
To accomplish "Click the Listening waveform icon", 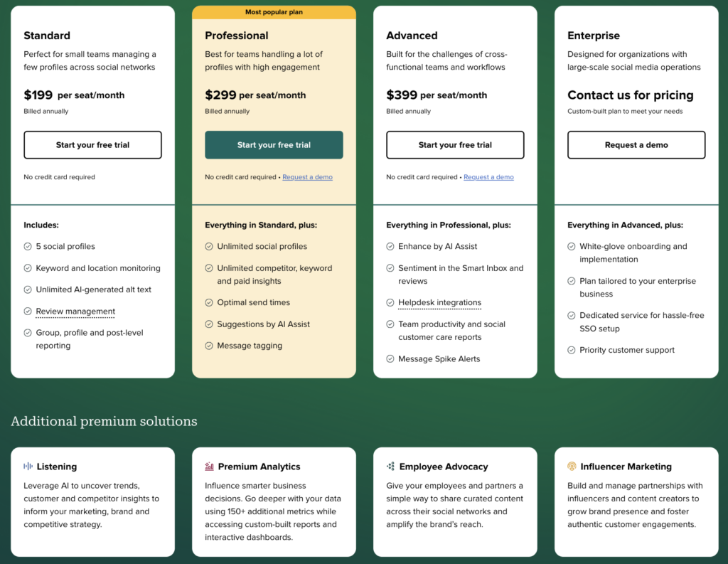I will pyautogui.click(x=28, y=466).
